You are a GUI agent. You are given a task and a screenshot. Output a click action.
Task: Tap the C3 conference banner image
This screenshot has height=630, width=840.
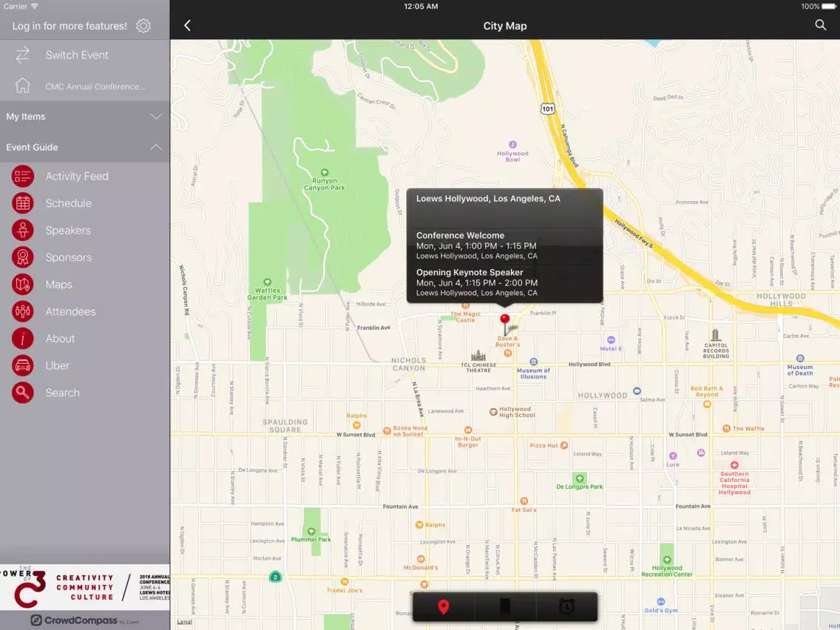(84, 587)
